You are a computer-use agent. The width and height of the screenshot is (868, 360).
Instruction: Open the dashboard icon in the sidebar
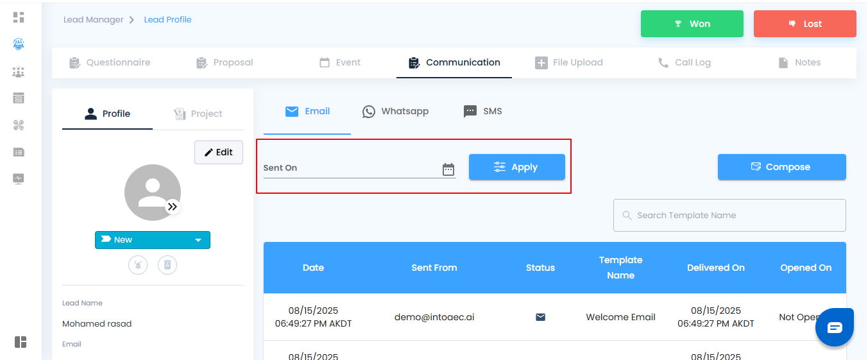(19, 17)
